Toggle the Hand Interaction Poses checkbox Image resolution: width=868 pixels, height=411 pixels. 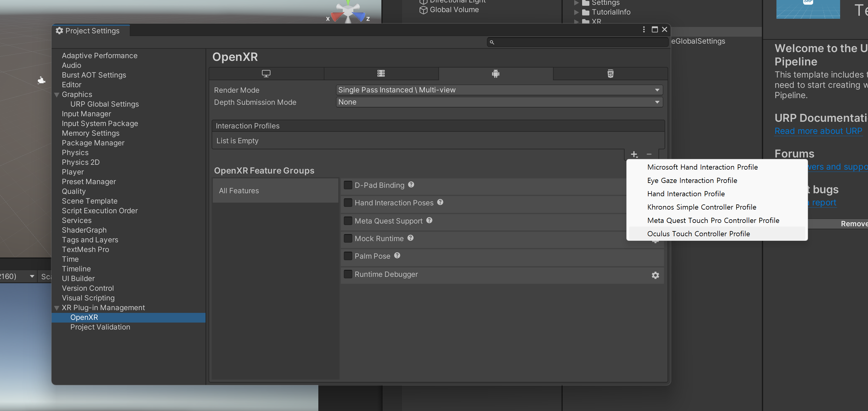[348, 203]
